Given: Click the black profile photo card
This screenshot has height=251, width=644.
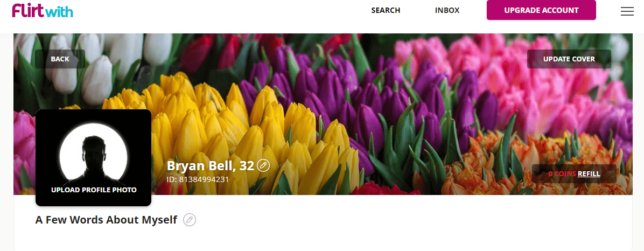Looking at the screenshot, I should coord(93,158).
